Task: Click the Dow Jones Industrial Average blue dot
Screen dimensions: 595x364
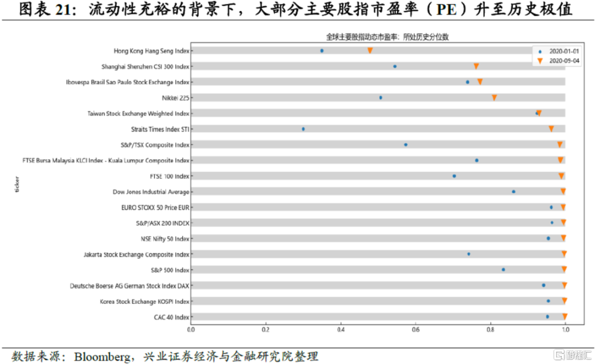Action: point(513,192)
